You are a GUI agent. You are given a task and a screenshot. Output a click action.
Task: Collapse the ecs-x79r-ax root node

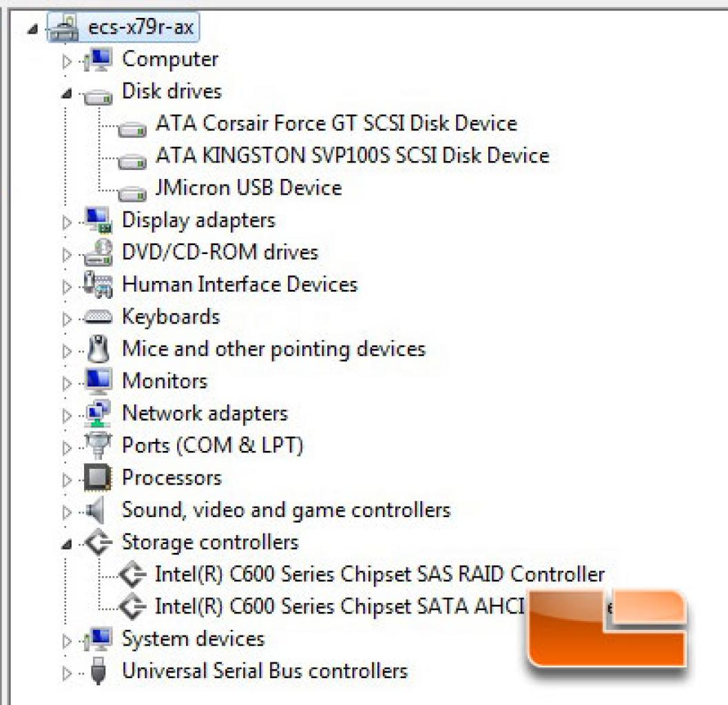[32, 30]
